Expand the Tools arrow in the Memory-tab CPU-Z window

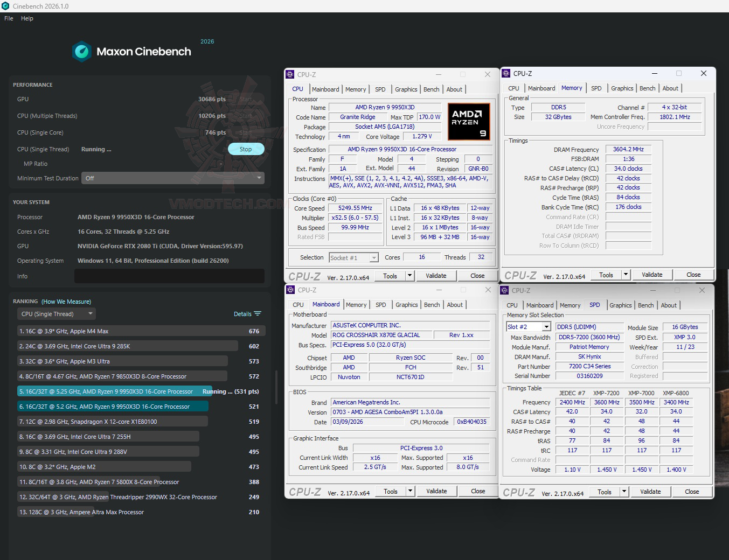pos(626,275)
